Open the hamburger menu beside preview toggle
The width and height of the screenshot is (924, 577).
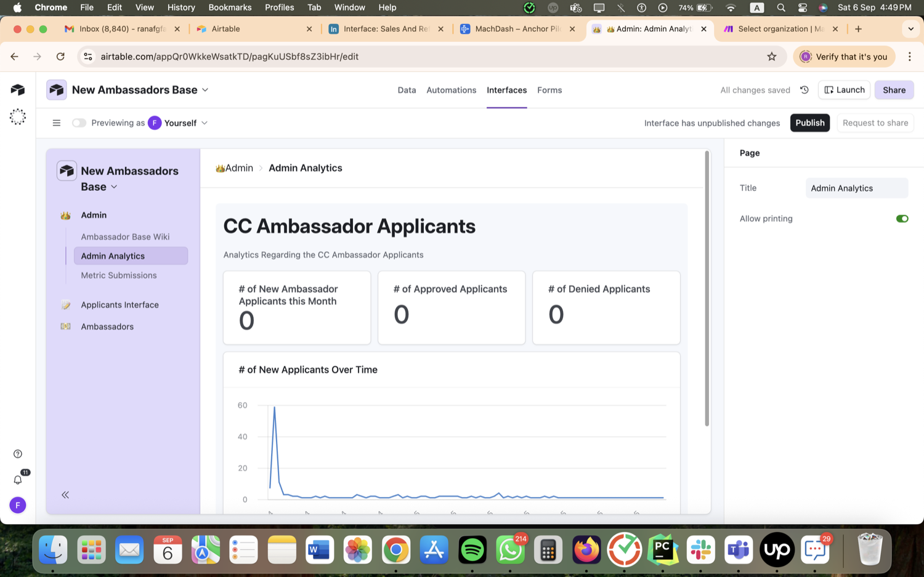57,123
